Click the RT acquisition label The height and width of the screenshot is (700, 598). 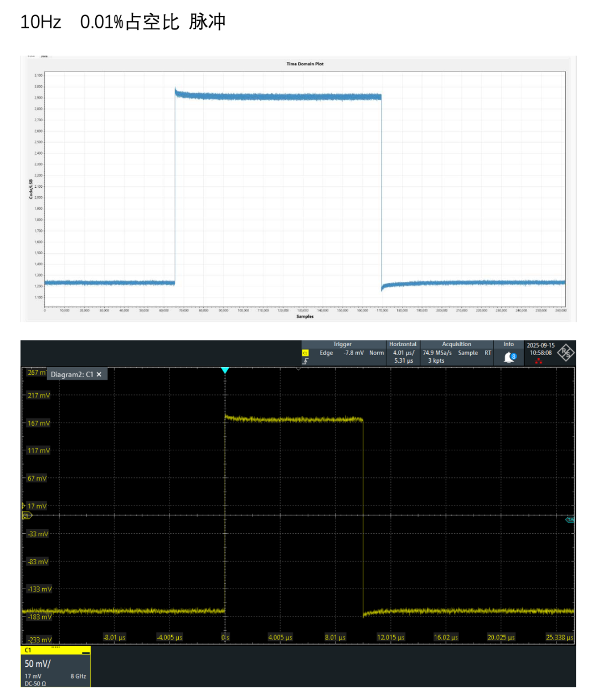[488, 353]
